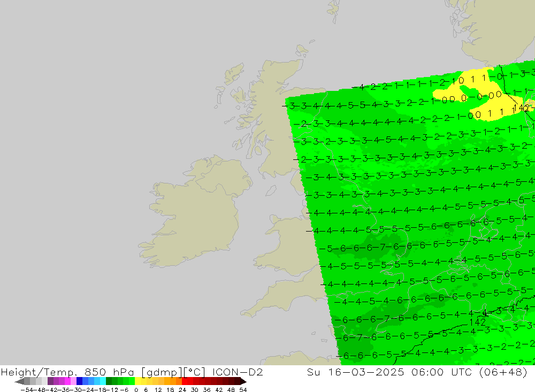Click the legend's dark brown right arrow end
Viewport: 535px width, 392px height.
point(243,381)
